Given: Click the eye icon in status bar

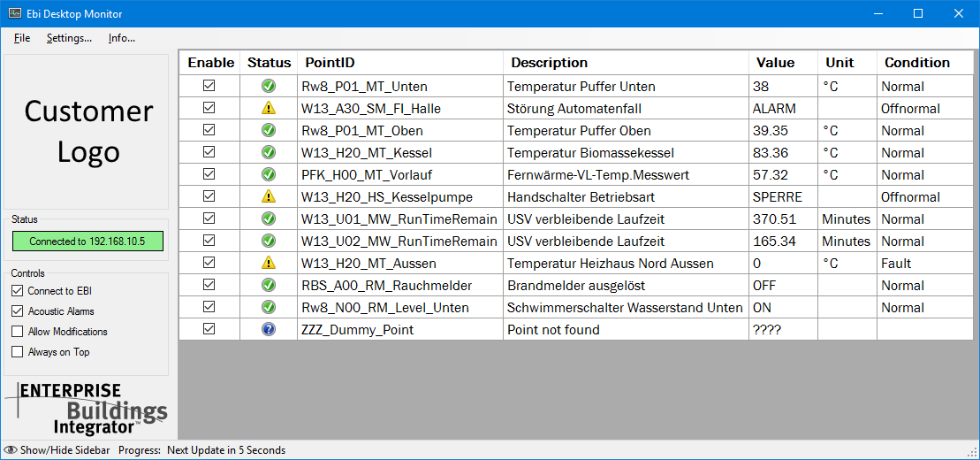Looking at the screenshot, I should coord(11,450).
